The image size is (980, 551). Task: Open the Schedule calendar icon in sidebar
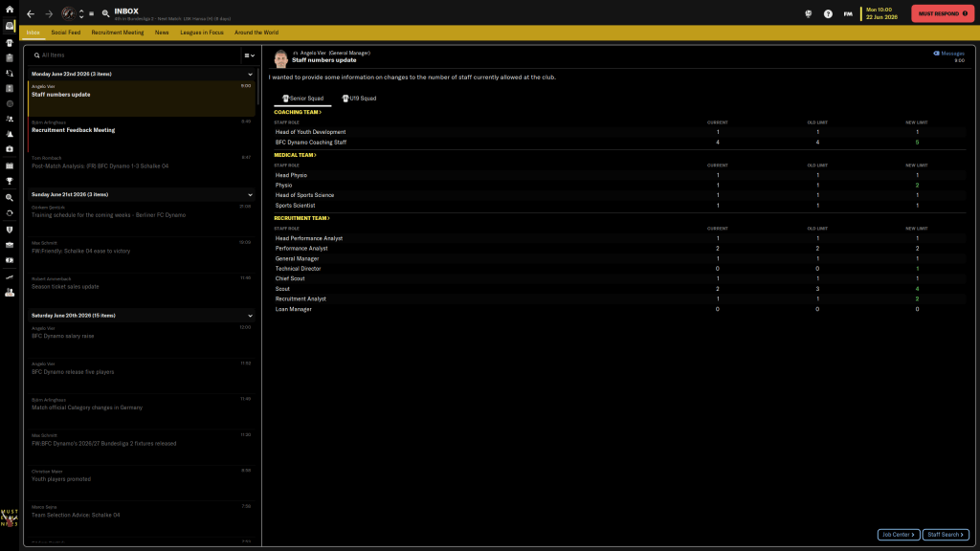click(9, 165)
